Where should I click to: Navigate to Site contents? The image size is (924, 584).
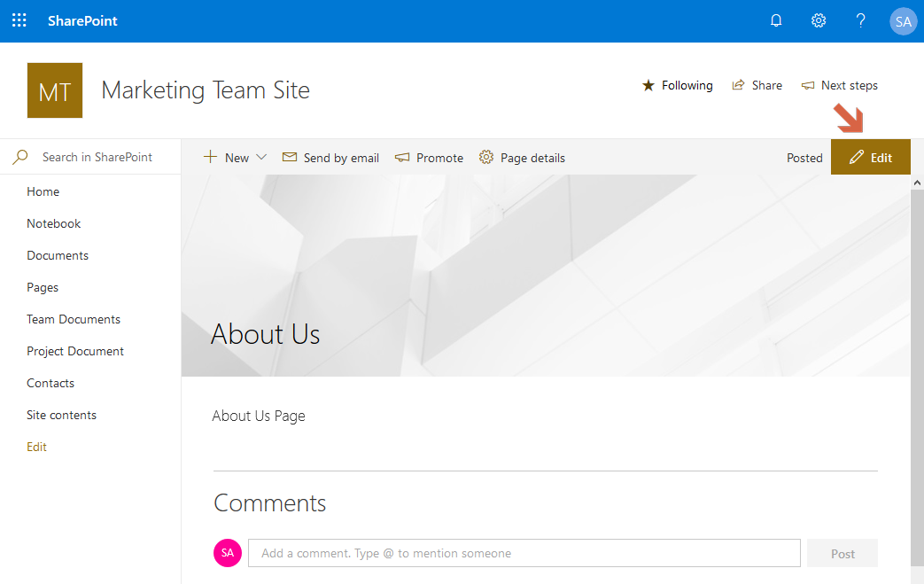pos(61,414)
